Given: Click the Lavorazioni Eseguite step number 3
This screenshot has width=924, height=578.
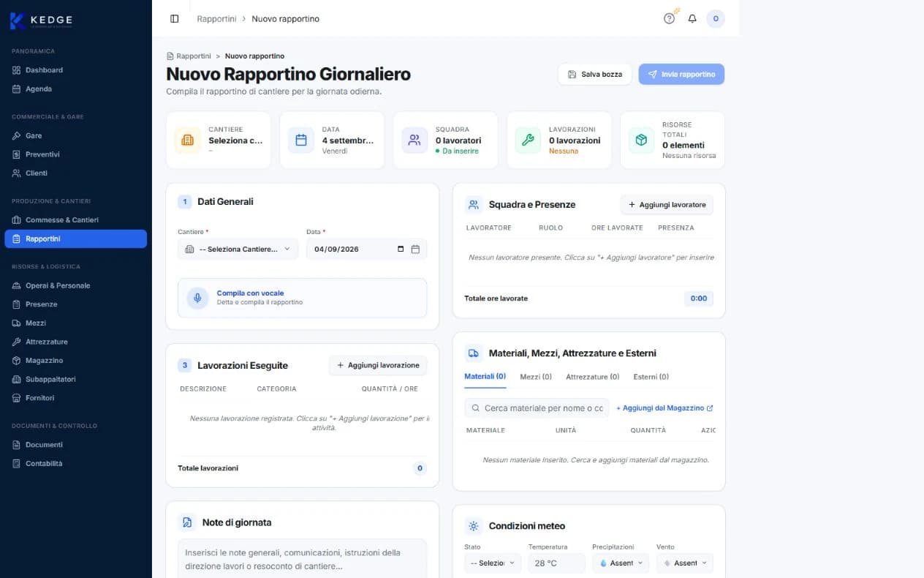Looking at the screenshot, I should [x=185, y=365].
